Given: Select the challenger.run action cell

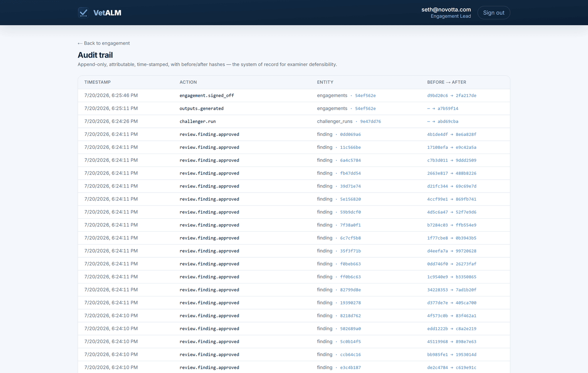Looking at the screenshot, I should pos(198,122).
